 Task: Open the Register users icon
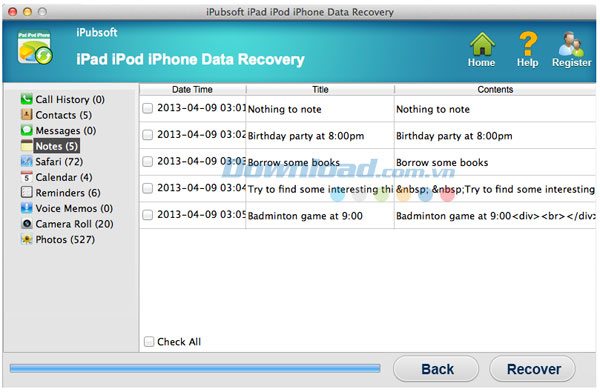[571, 44]
